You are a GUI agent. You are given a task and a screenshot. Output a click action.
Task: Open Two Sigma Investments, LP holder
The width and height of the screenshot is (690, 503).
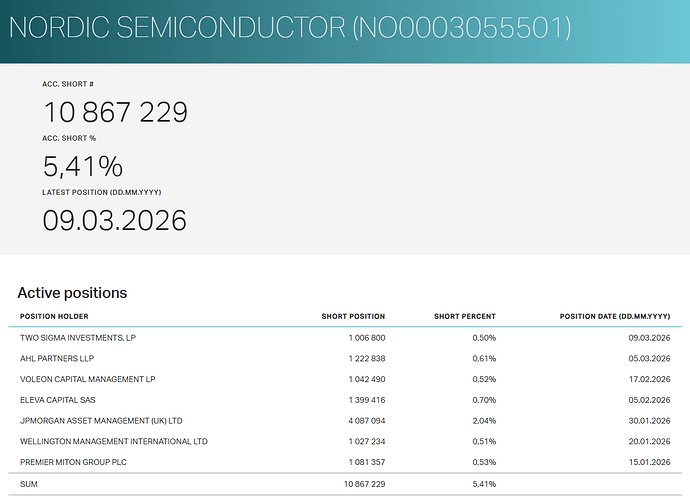tap(78, 338)
